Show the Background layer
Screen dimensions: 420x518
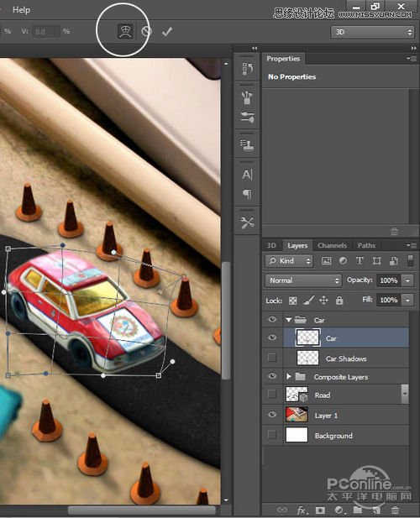tap(272, 435)
